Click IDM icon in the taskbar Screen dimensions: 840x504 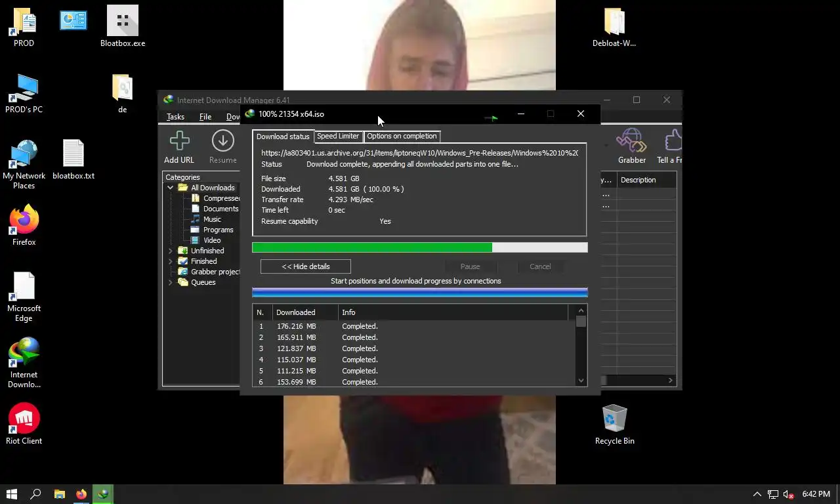[103, 494]
